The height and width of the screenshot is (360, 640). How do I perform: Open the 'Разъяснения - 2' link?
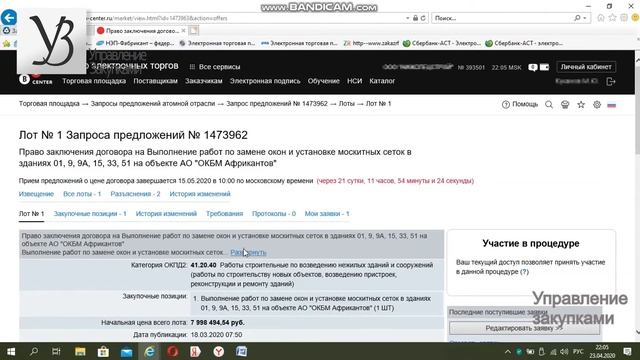[x=136, y=194]
